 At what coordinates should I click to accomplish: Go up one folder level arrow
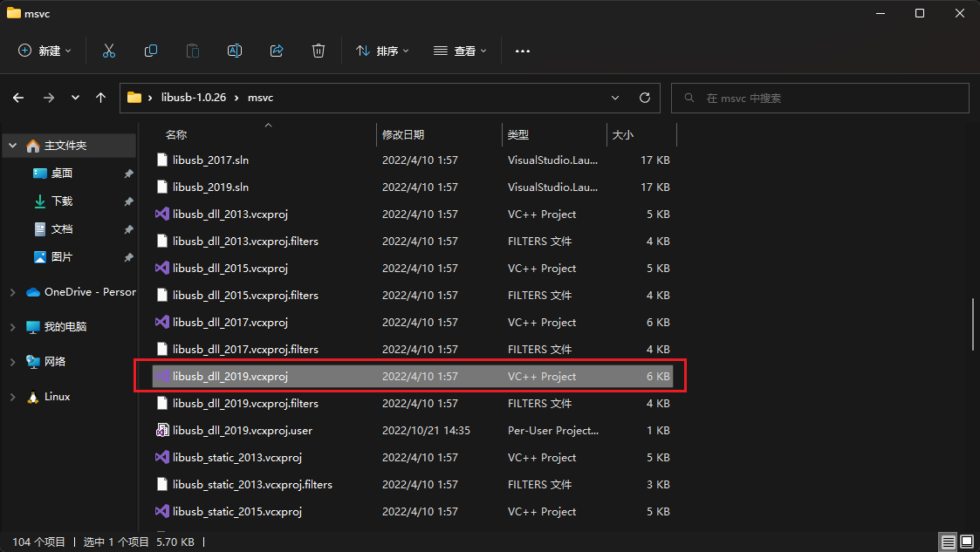[x=100, y=98]
